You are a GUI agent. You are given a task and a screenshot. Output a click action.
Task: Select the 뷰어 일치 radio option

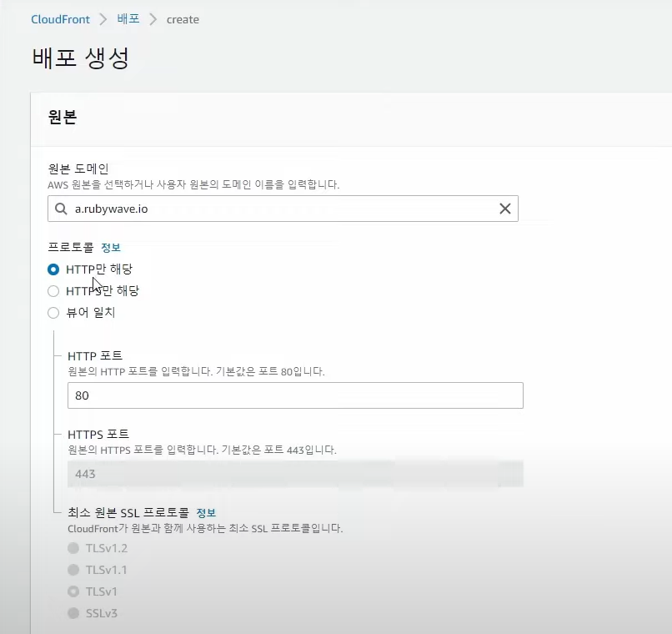53,313
